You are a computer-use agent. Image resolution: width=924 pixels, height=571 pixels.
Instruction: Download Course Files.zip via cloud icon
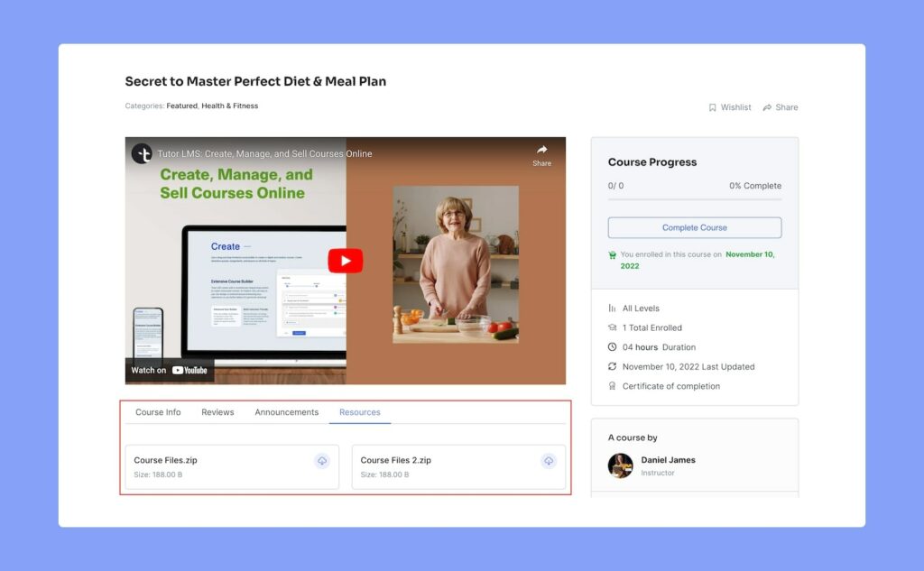322,461
